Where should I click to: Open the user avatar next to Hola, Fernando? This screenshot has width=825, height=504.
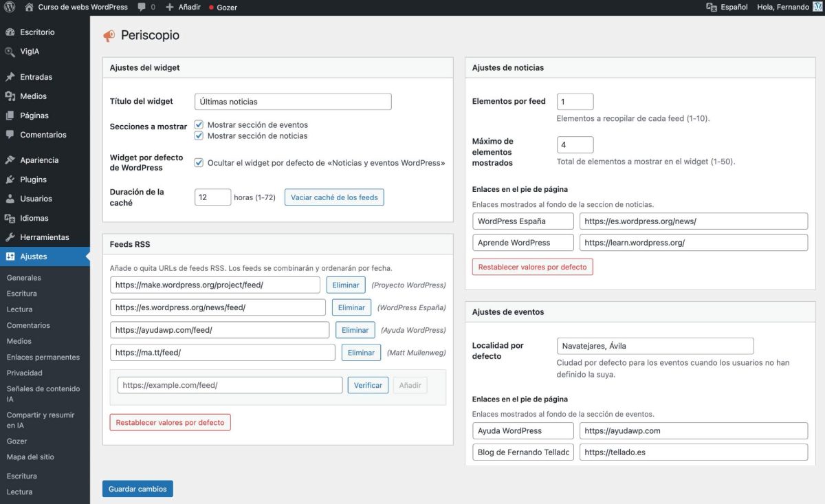(x=817, y=7)
